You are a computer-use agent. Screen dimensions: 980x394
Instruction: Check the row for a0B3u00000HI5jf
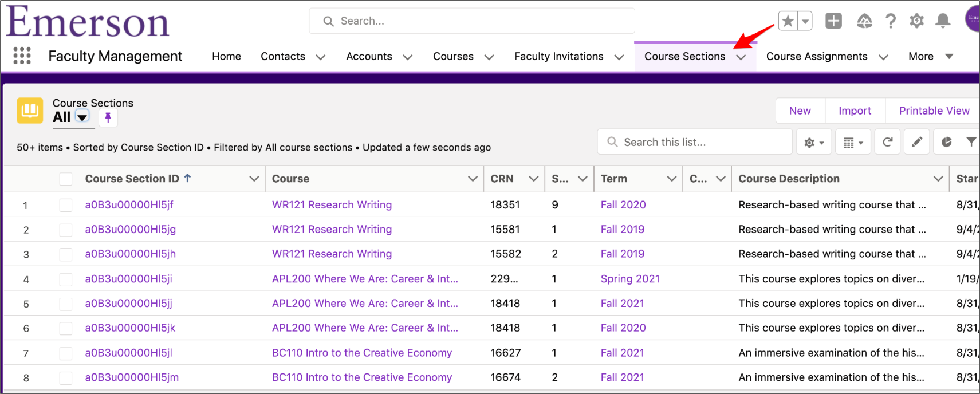[x=66, y=205]
